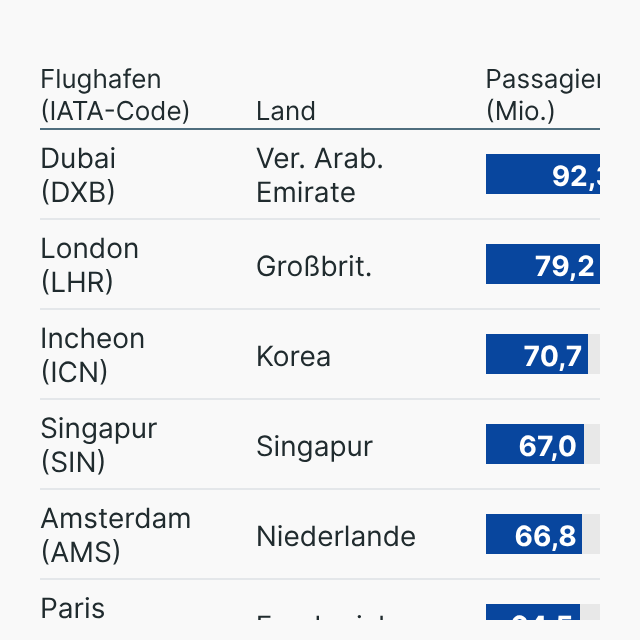Select the Dubai (DXB) airport cell
640x640 pixels.
[x=79, y=175]
